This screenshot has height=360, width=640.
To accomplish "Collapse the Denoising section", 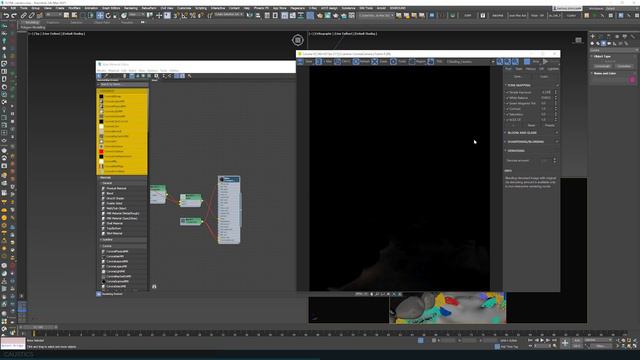I will 506,151.
